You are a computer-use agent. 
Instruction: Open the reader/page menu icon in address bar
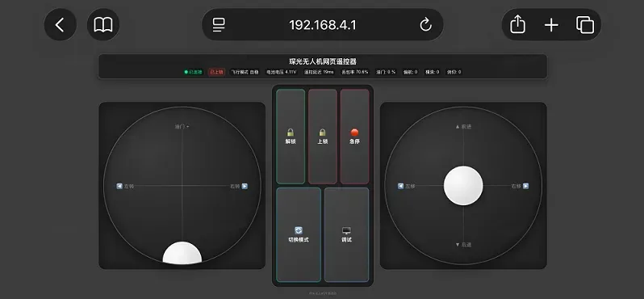(219, 25)
